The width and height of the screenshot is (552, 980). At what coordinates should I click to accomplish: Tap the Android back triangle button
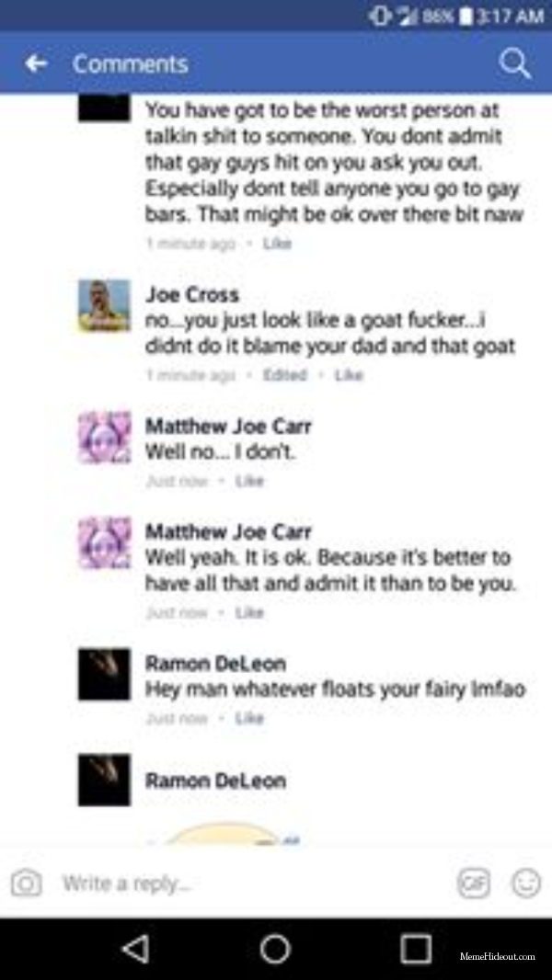135,950
